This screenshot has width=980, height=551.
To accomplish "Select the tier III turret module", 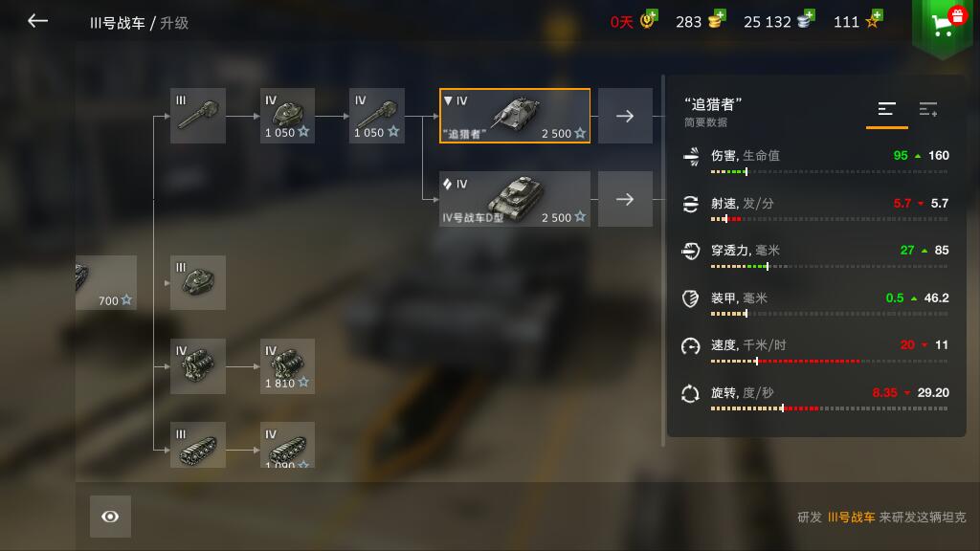I will pos(197,282).
